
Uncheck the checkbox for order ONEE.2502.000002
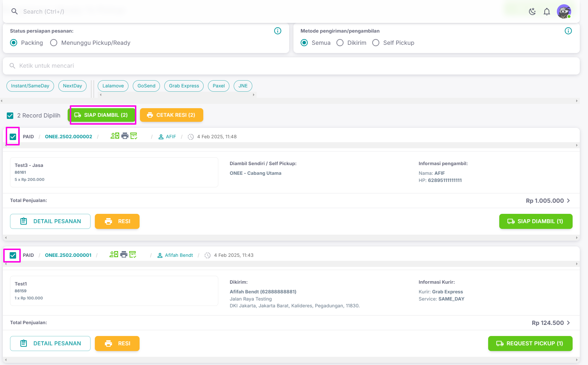click(x=13, y=136)
